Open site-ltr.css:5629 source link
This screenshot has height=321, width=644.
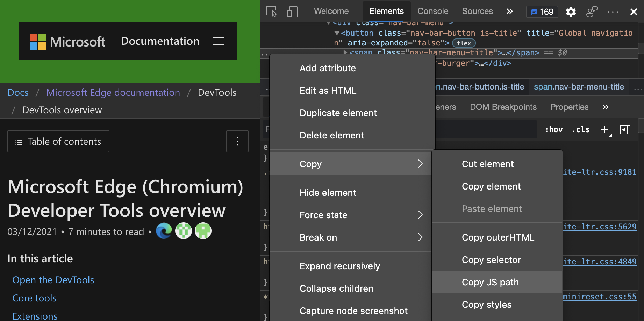[599, 227]
